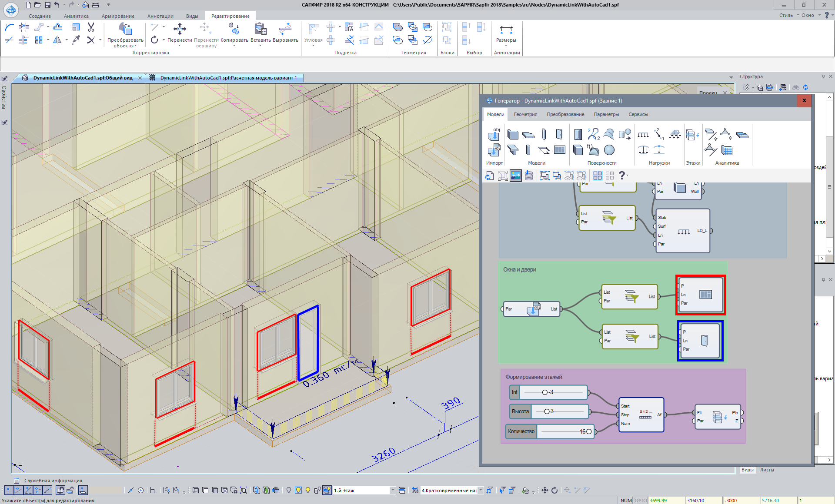Switch to Расчетная модель вариант 1 document tab
This screenshot has width=835, height=504.
pos(228,78)
